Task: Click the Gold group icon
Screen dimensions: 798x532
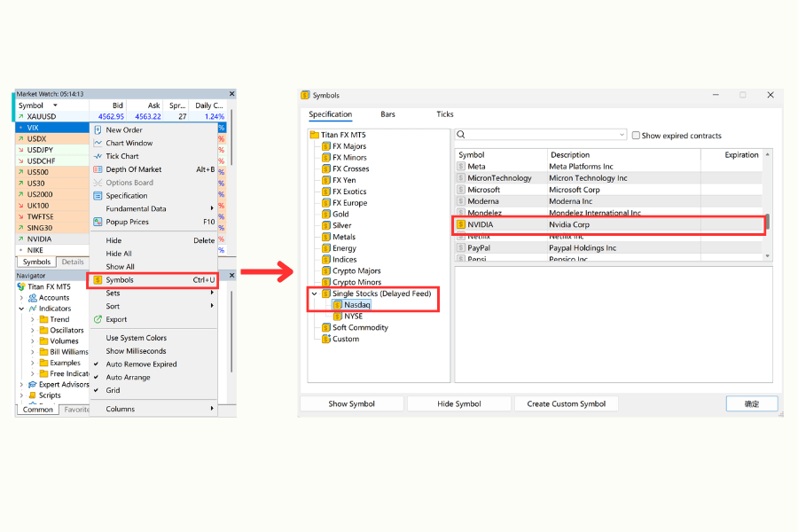Action: point(326,214)
